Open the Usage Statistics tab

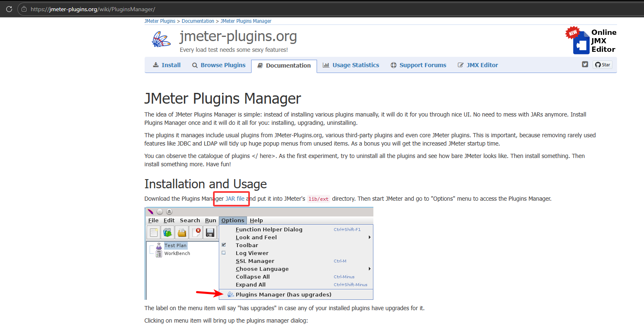351,65
